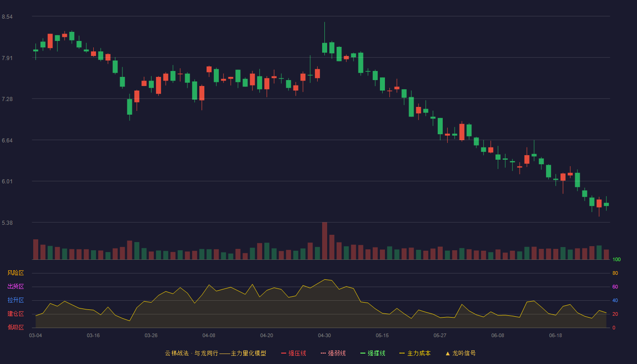Click the 6.01 price axis label
This screenshot has height=364, width=637.
coord(7,182)
